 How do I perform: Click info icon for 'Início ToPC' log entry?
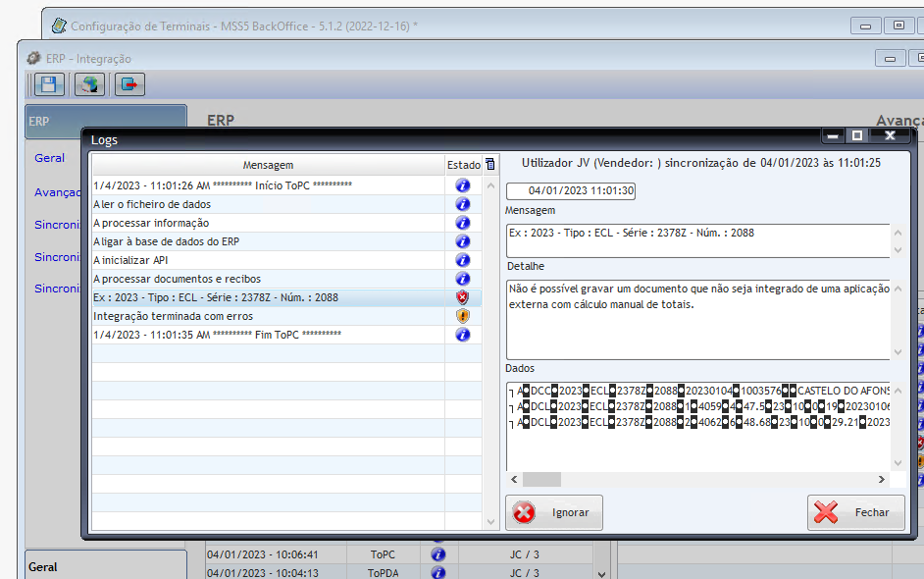(463, 185)
